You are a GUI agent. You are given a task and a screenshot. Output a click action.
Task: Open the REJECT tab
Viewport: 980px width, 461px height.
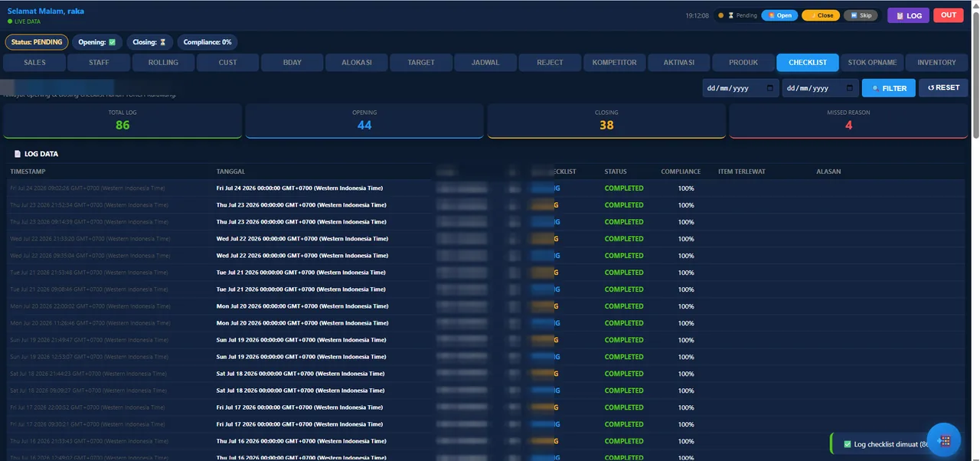(x=550, y=63)
